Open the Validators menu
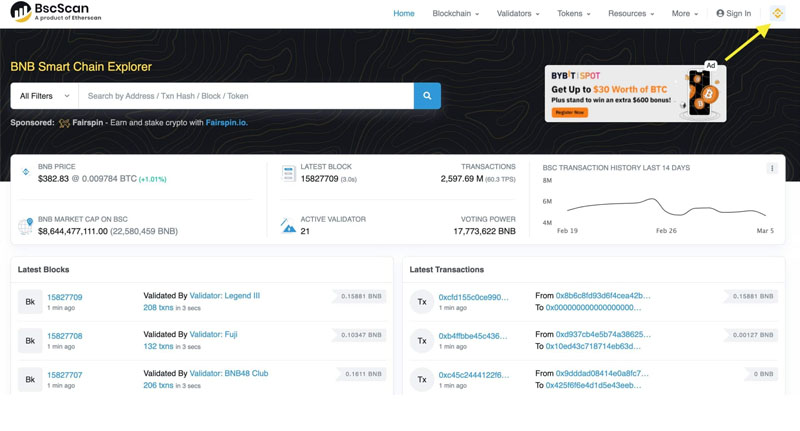Viewport: 800px width, 431px height. point(518,13)
